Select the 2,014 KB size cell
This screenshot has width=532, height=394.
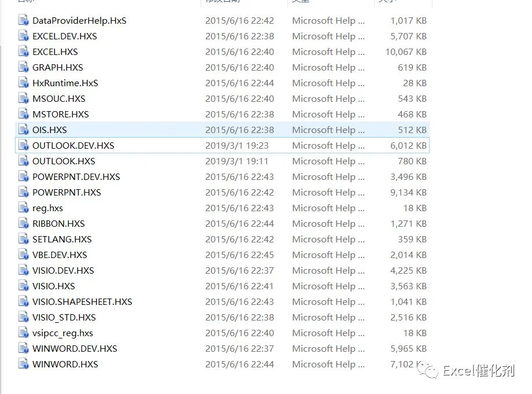[408, 255]
